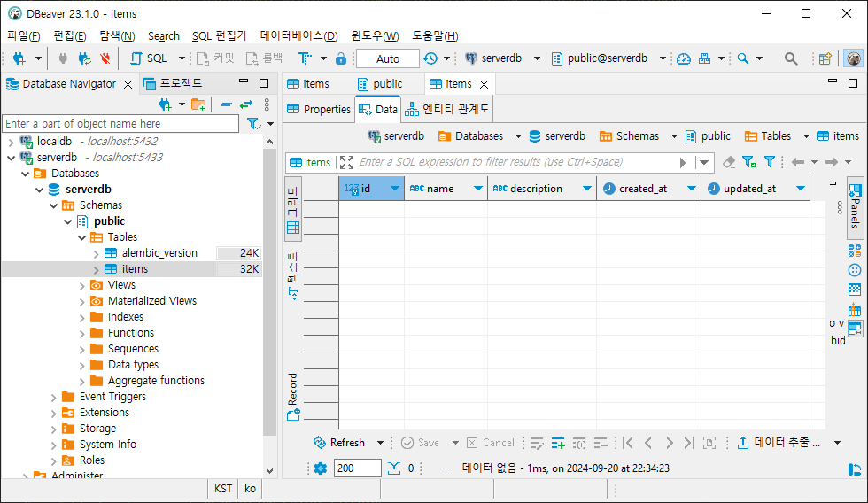Screen dimensions: 868x503
Task: Open result set settings gear icon
Action: point(321,468)
